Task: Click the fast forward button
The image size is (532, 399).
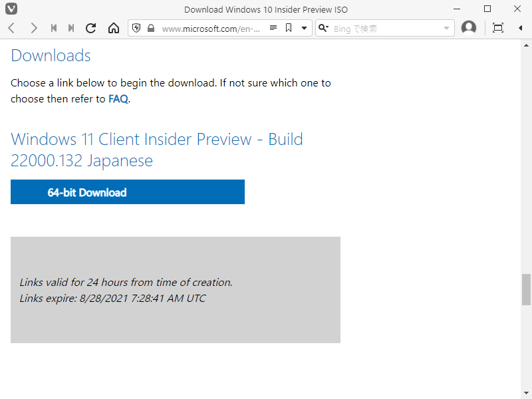Action: [71, 28]
